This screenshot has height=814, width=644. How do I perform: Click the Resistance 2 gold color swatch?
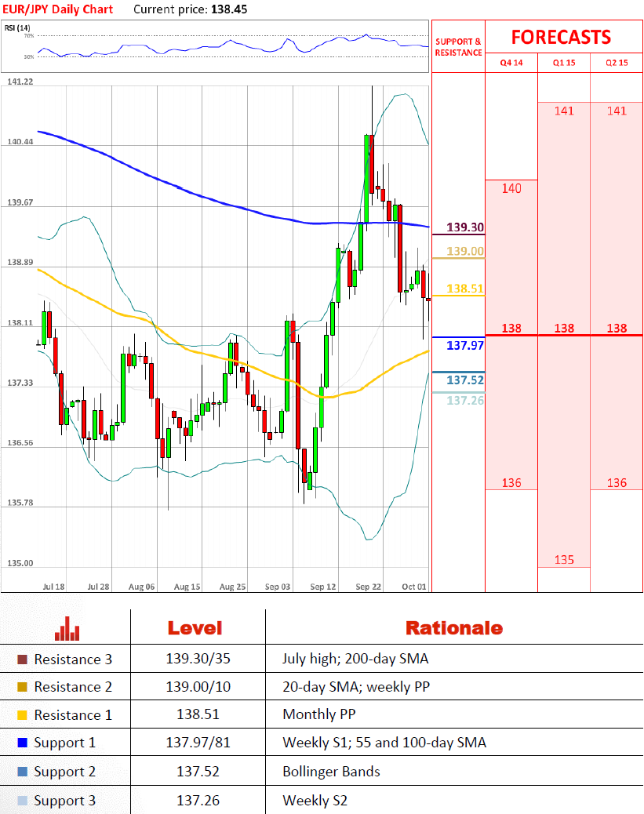point(22,687)
